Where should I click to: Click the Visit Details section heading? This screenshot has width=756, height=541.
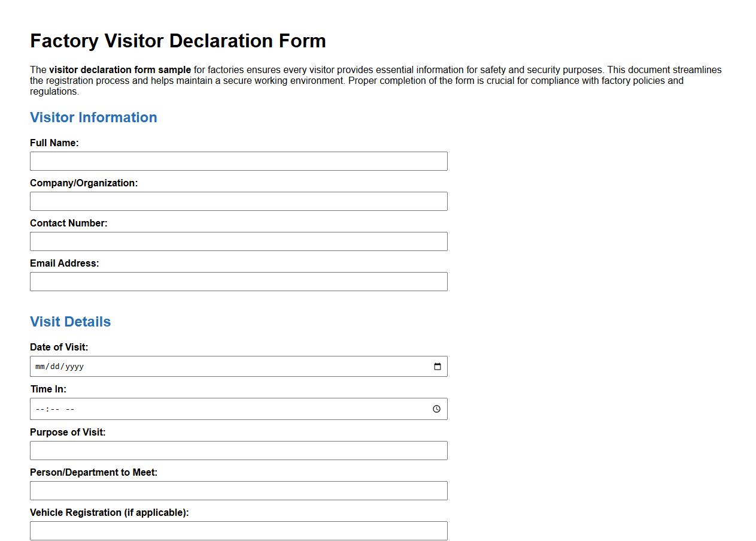[70, 322]
